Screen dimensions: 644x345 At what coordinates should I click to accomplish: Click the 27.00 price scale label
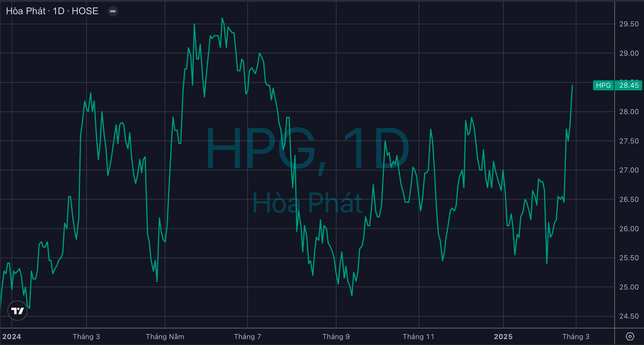point(629,170)
